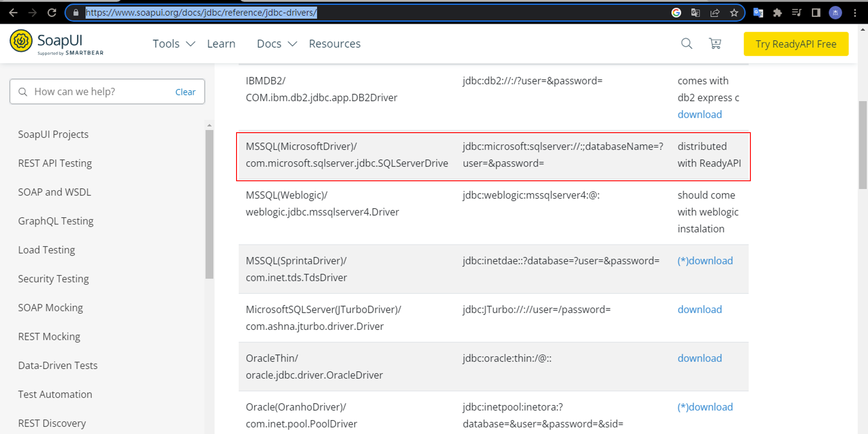Click the share page icon in address bar

715,13
